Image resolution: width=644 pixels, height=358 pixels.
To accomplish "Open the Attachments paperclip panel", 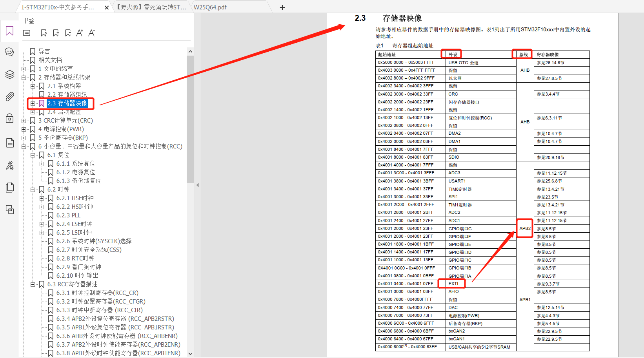I will tap(10, 96).
